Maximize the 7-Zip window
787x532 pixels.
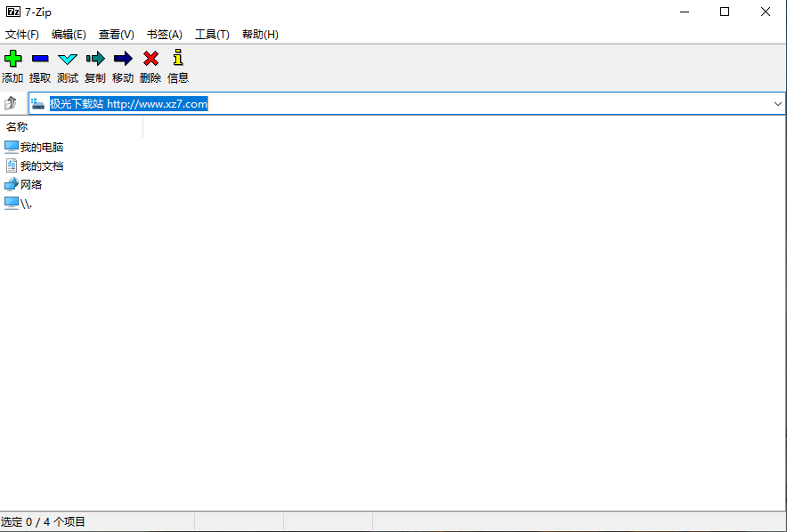pyautogui.click(x=725, y=12)
